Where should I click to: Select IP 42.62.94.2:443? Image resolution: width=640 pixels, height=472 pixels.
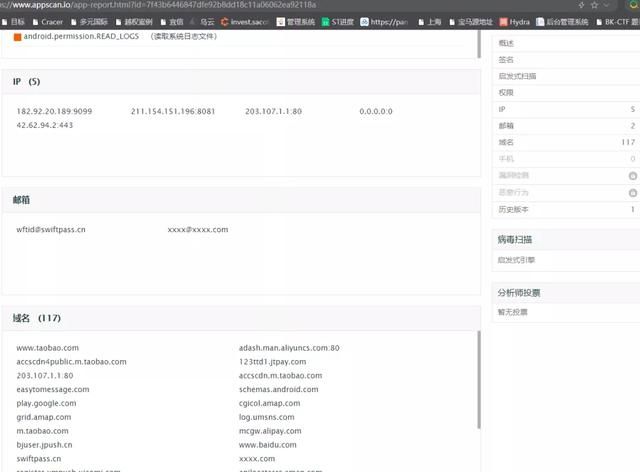tap(44, 125)
